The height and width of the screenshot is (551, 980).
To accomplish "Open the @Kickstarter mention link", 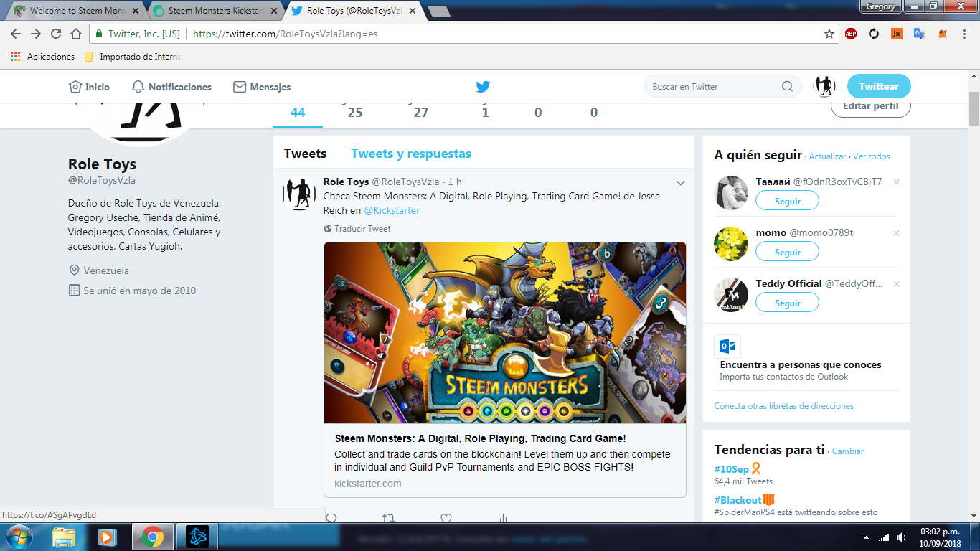I will pyautogui.click(x=392, y=211).
